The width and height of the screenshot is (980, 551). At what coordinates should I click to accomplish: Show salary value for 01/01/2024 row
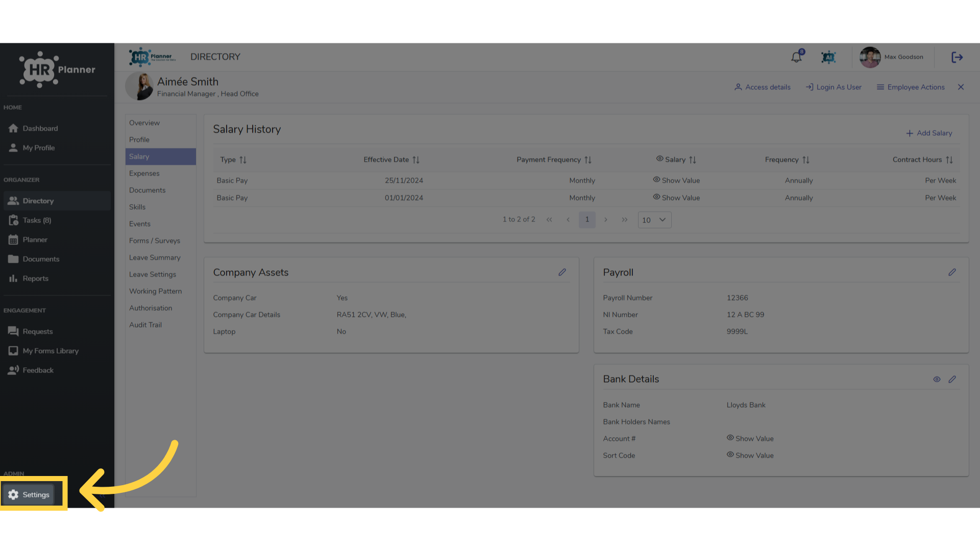(676, 197)
